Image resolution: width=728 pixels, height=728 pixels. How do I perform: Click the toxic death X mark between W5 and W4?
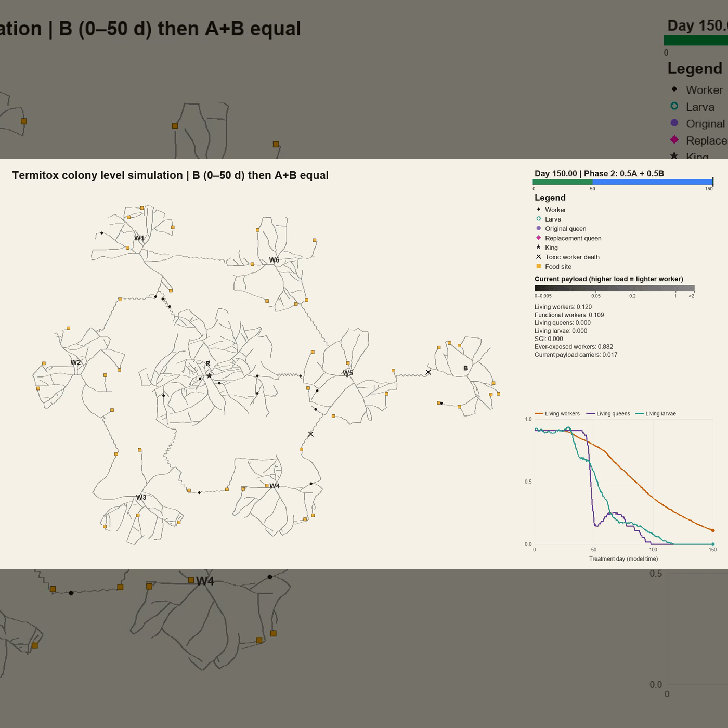click(310, 434)
